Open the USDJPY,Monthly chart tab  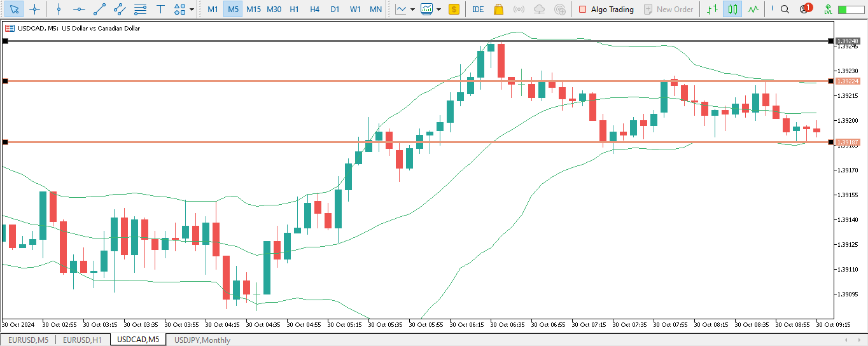coord(202,340)
